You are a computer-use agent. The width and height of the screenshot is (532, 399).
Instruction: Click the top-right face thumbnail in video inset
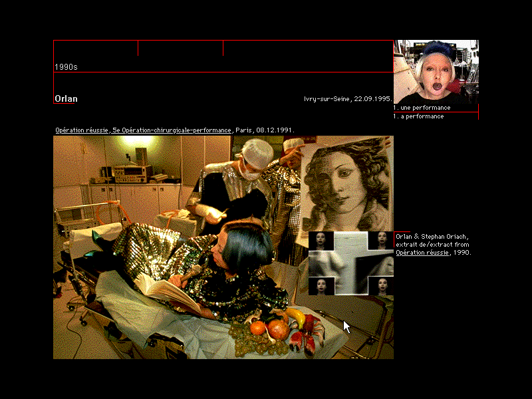380,241
